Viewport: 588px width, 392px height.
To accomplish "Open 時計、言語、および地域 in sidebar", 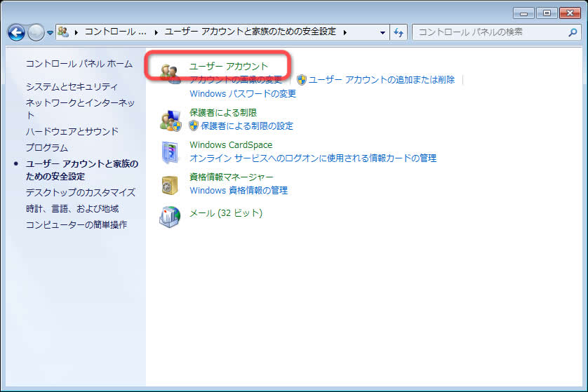I will tap(72, 209).
